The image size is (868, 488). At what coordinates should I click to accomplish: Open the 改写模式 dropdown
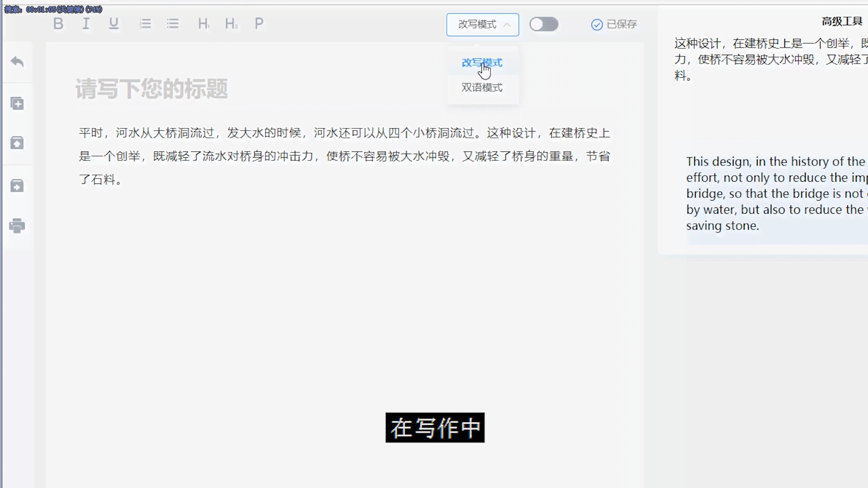[x=482, y=24]
